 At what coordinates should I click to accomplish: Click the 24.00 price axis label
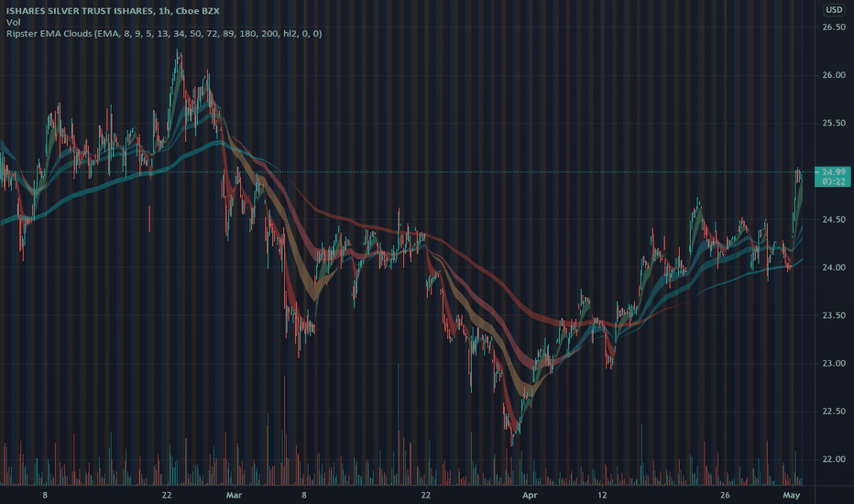coord(834,268)
